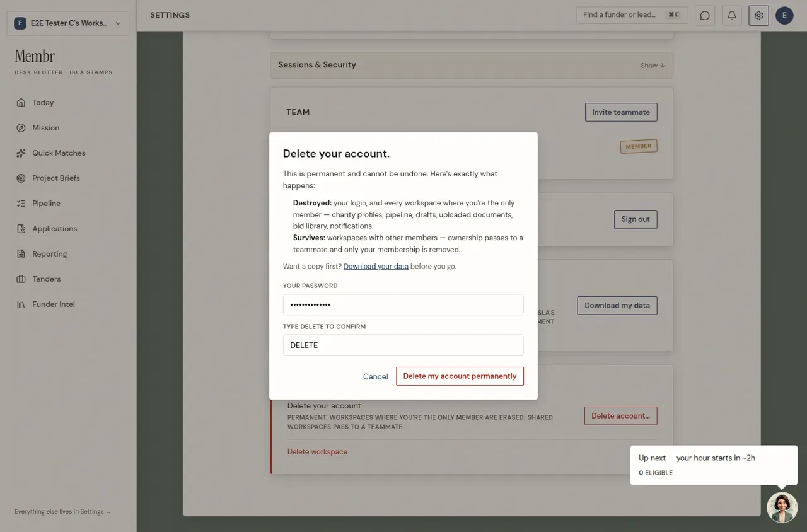807x532 pixels.
Task: Expand the E2E Tester C's workspace switcher
Action: point(68,23)
